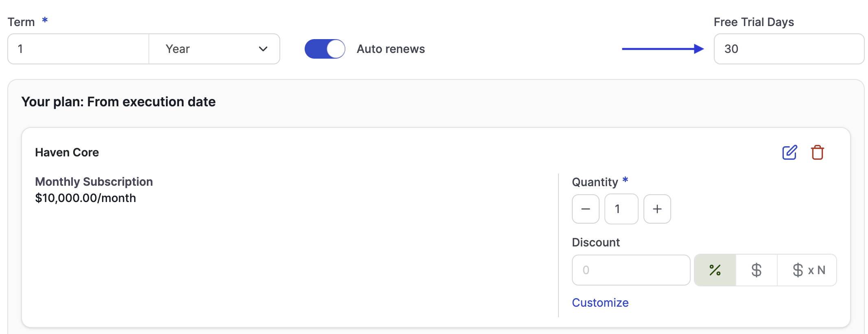Screen dimensions: 868x334
Task: Decrease quantity with the minus button
Action: (585, 209)
